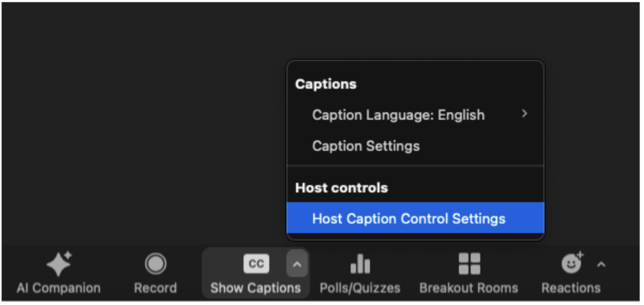Open Caption Settings from the menu
This screenshot has height=305, width=644.
[x=366, y=146]
